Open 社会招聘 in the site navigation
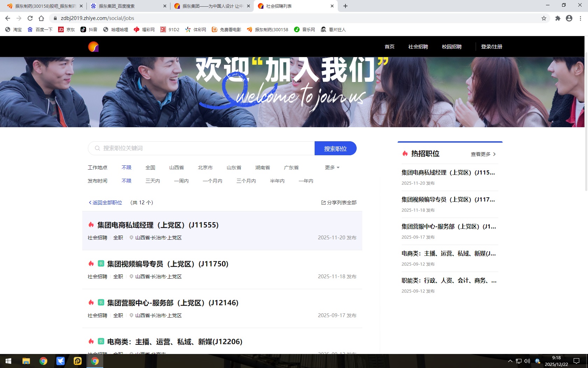 [418, 47]
